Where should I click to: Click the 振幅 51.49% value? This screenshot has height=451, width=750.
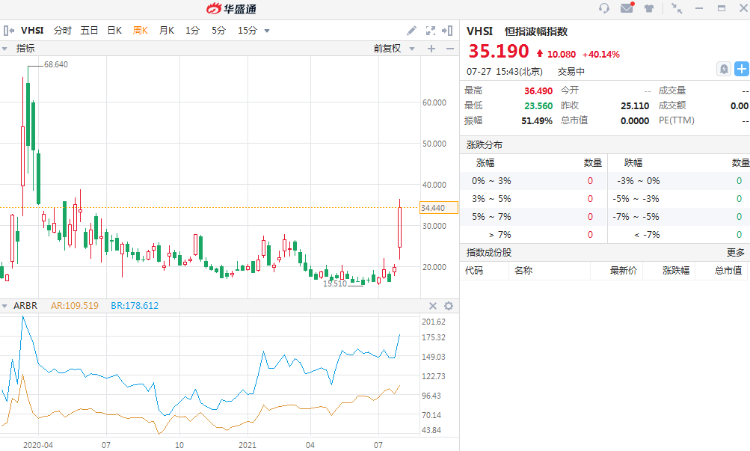coord(537,121)
